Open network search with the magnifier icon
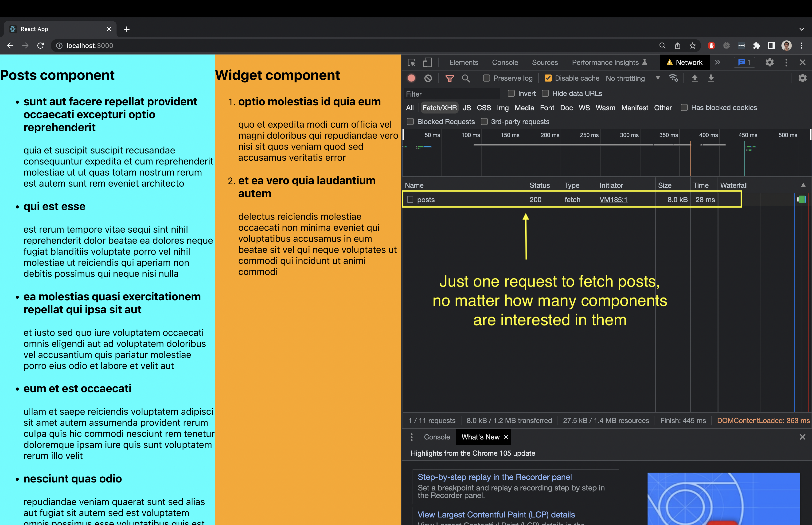This screenshot has height=525, width=812. [466, 78]
